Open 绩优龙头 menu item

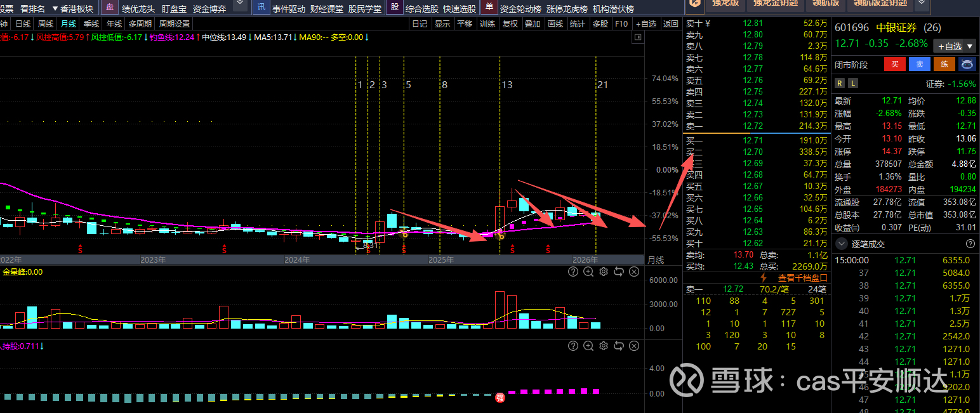pyautogui.click(x=138, y=9)
